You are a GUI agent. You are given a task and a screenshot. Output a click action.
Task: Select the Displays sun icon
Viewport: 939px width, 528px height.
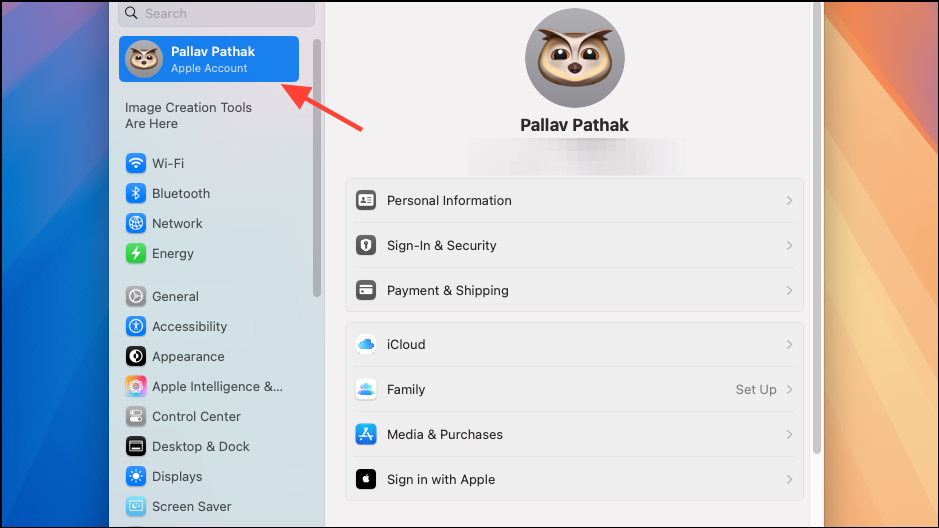tap(136, 476)
